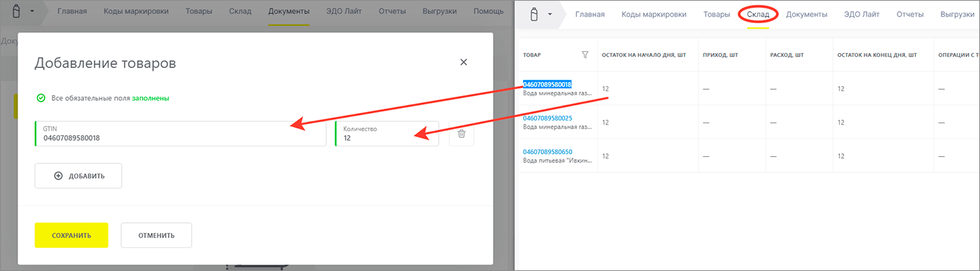Click text Вода питьевая "Ивкин…
This screenshot has width=980, height=271.
558,161
